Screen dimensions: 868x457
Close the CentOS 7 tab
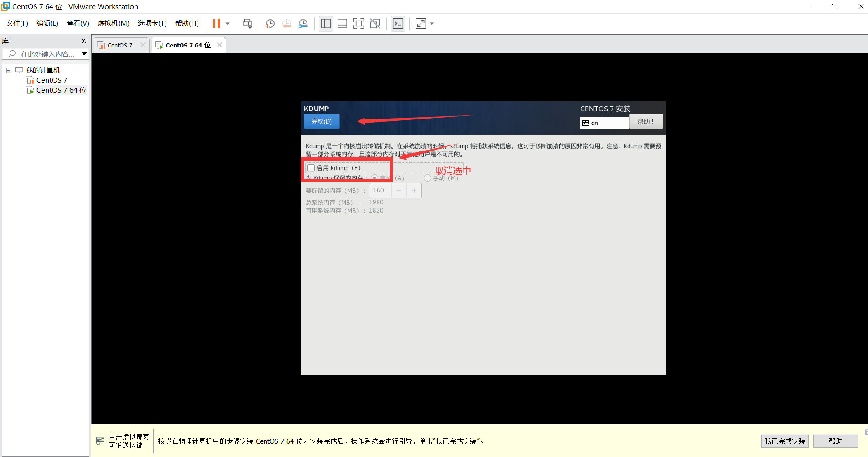click(143, 45)
